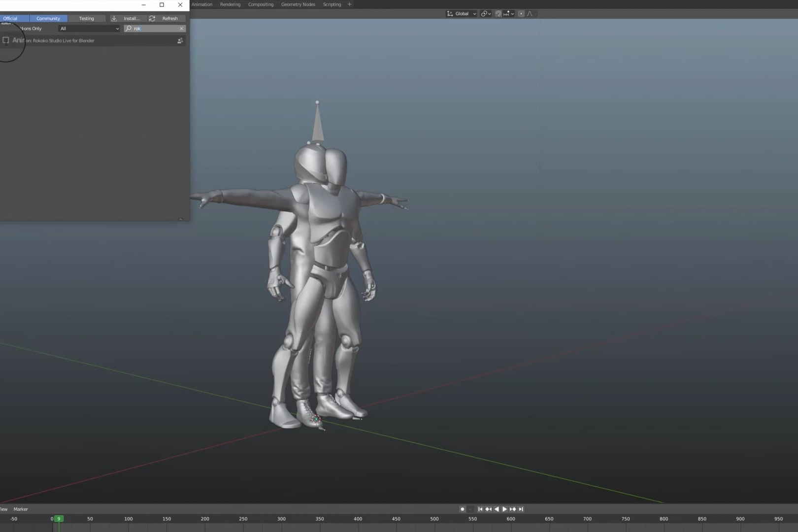Open the Rendering workspace tab
The height and width of the screenshot is (532, 798).
tap(230, 4)
